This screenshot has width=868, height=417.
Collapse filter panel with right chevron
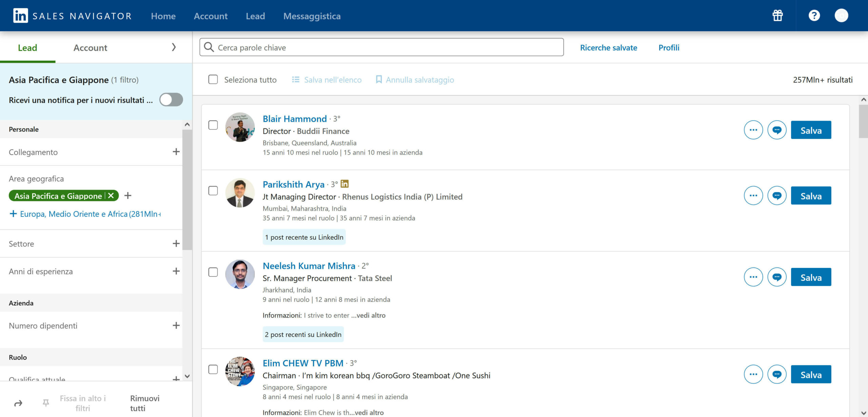click(x=174, y=47)
